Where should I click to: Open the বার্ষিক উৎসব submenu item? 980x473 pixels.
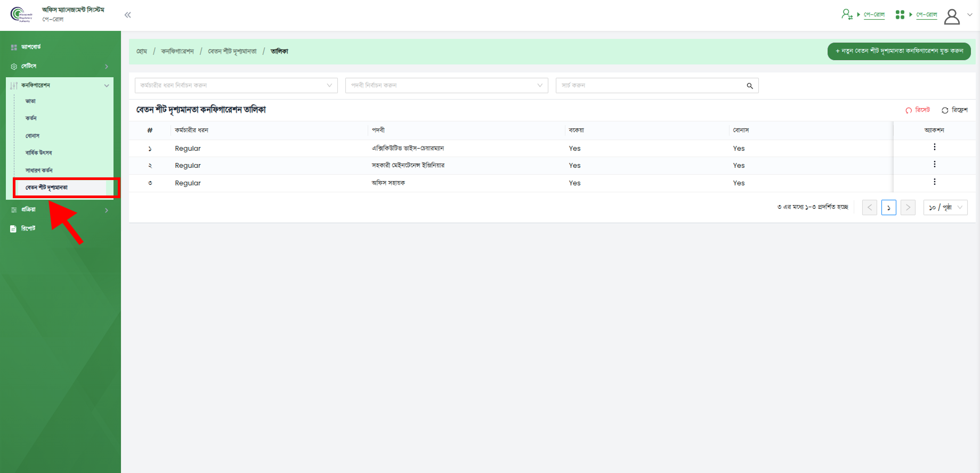coord(39,153)
